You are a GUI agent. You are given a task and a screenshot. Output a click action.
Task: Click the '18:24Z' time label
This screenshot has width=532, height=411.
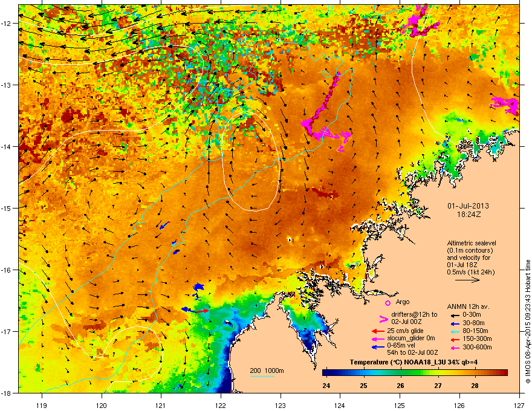469,215
